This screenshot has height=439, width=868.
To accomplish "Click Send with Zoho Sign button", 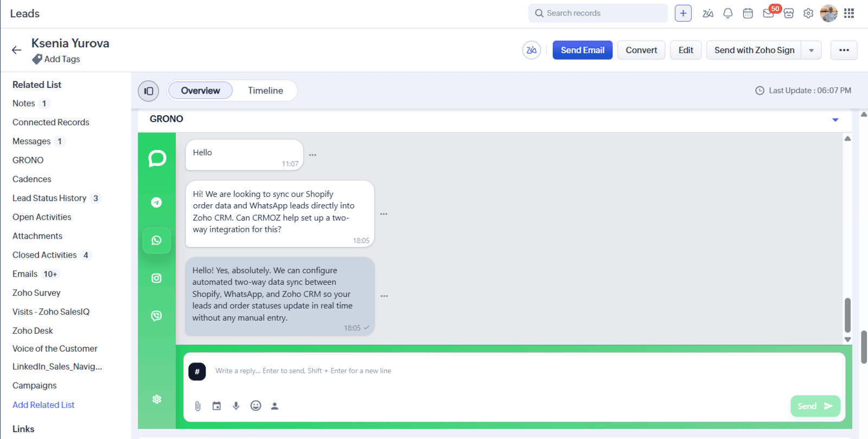I will click(754, 50).
